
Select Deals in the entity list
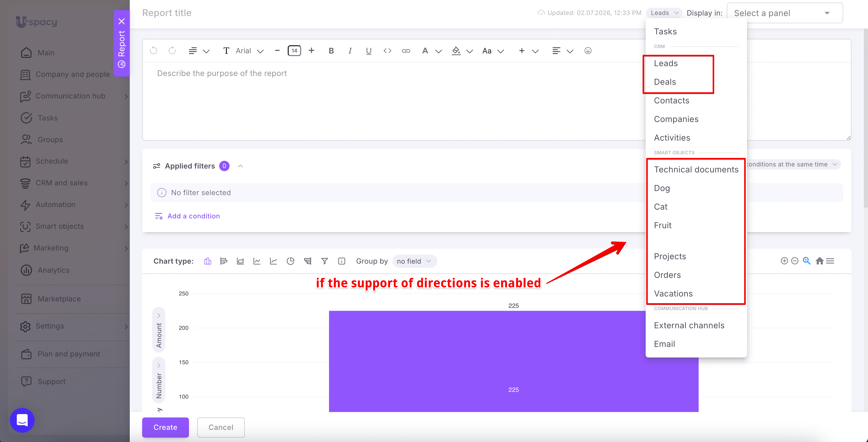click(x=696, y=82)
